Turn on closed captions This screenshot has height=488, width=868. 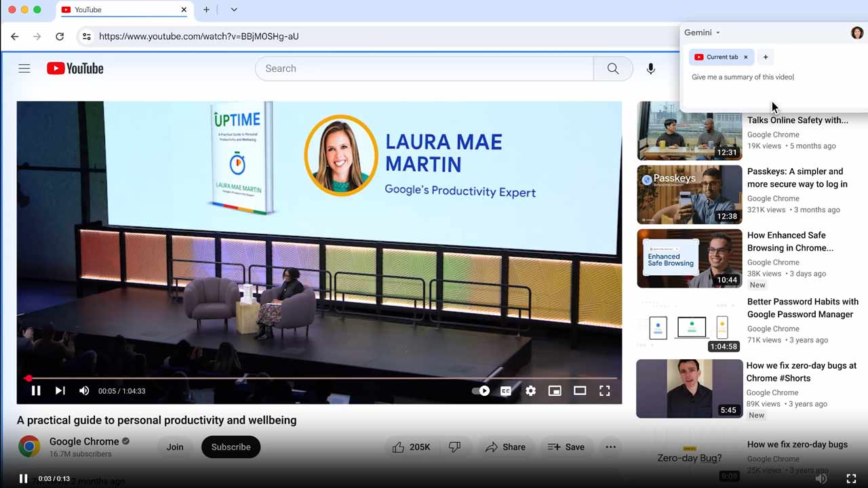[506, 390]
